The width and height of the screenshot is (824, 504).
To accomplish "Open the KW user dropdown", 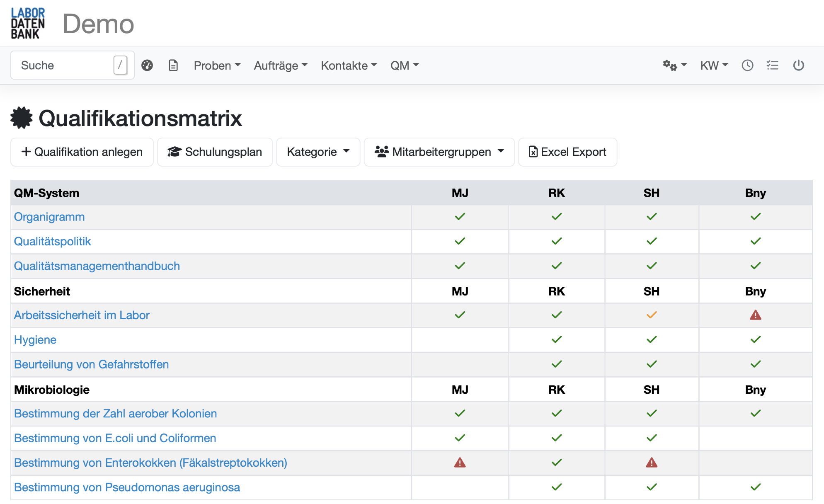I will coord(713,65).
